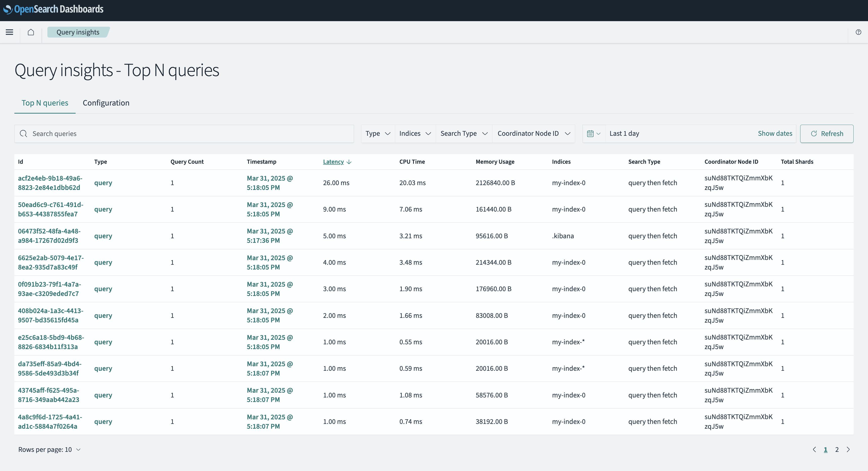Viewport: 868px width, 471px height.
Task: Click the 'query' type in the 26.00 ms row
Action: point(103,183)
